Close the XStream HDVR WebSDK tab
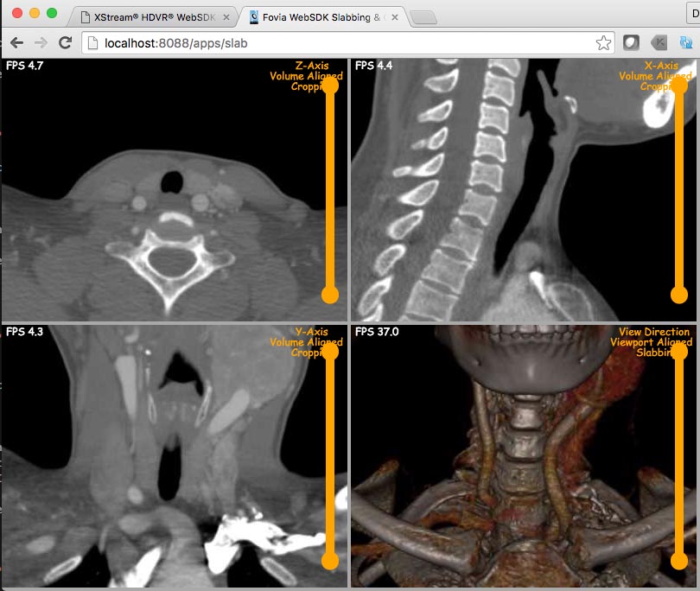Viewport: 700px width, 591px height. click(x=226, y=17)
